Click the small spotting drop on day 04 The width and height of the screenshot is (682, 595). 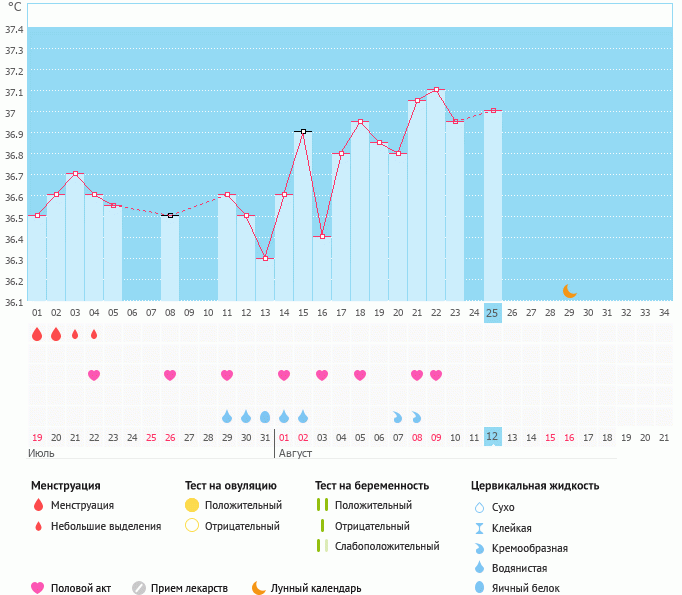(x=94, y=334)
